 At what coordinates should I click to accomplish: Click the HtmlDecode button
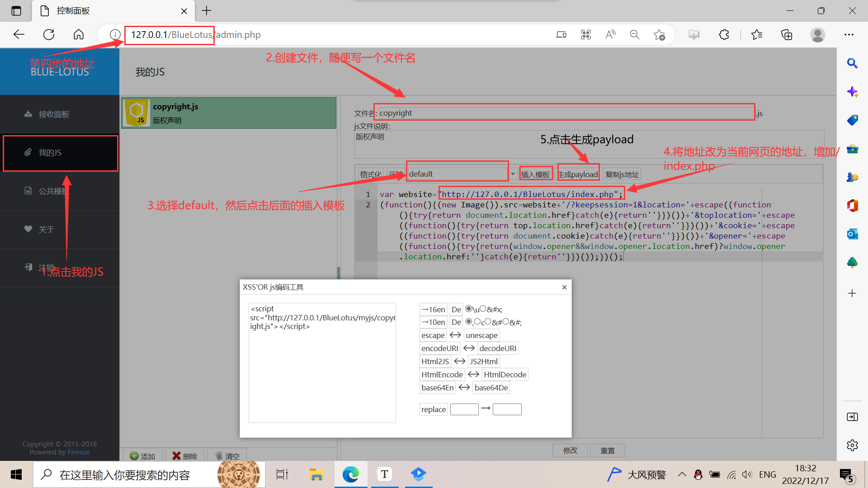point(505,375)
